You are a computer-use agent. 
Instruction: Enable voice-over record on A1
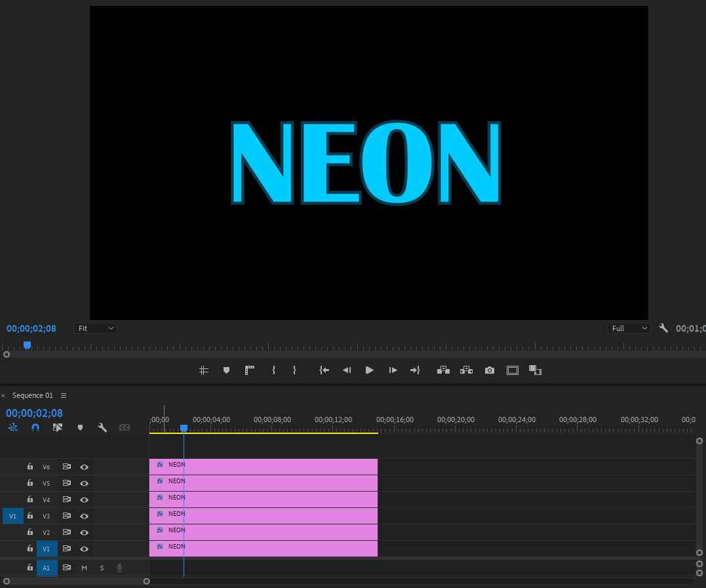point(120,568)
